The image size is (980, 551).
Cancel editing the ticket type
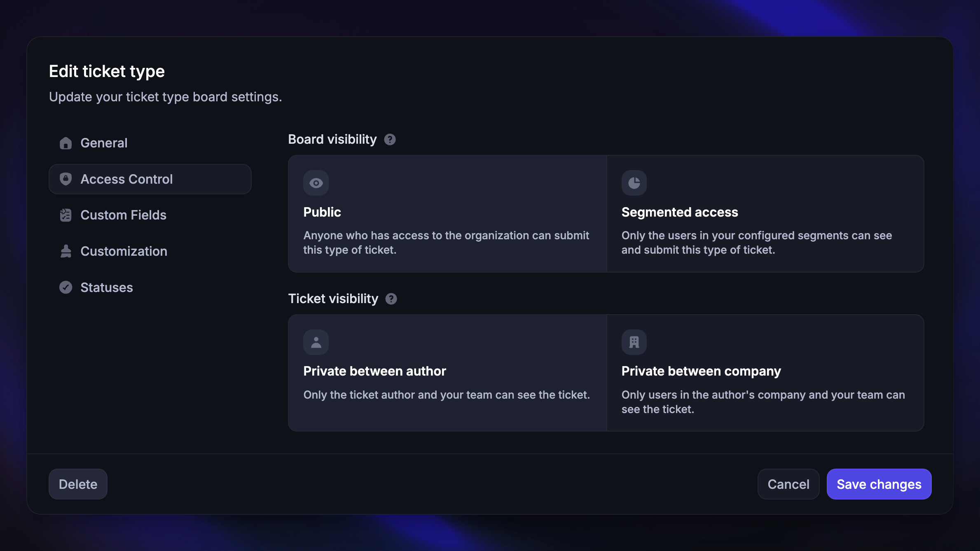788,484
